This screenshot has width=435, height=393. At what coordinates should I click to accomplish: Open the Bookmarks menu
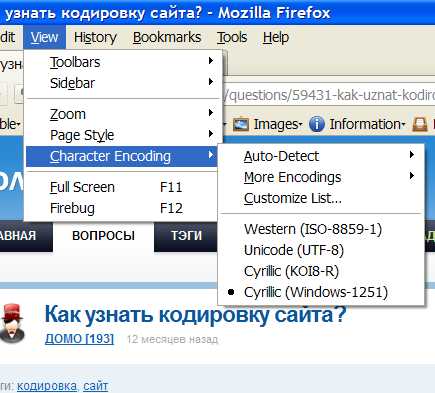167,37
